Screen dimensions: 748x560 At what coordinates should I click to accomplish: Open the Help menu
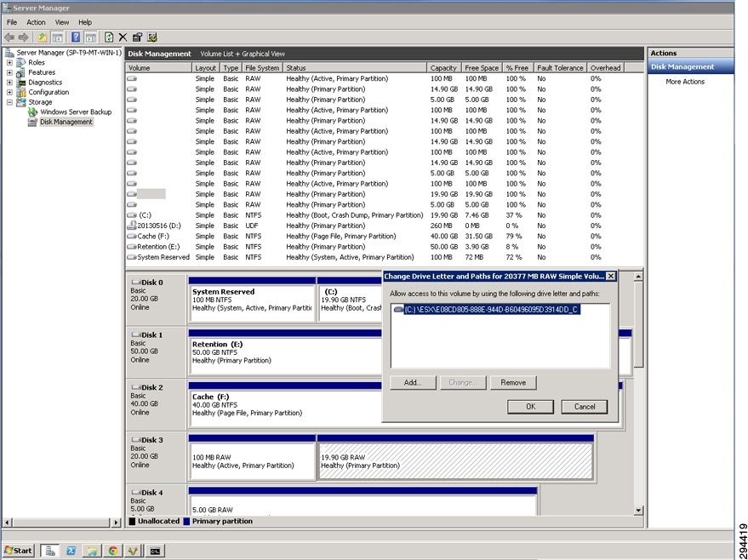(85, 22)
